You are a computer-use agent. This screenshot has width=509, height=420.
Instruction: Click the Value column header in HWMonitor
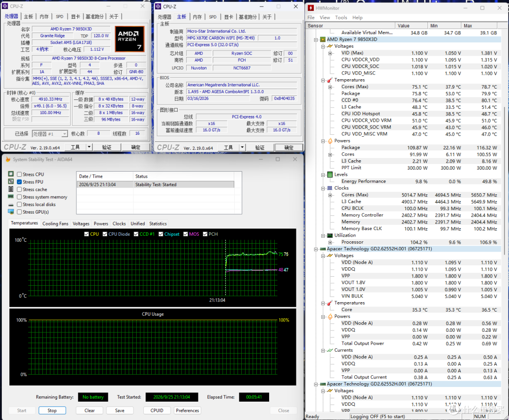pyautogui.click(x=411, y=25)
